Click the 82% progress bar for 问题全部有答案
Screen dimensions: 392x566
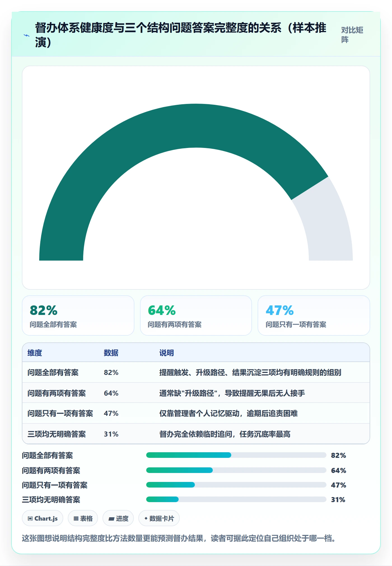coord(236,455)
